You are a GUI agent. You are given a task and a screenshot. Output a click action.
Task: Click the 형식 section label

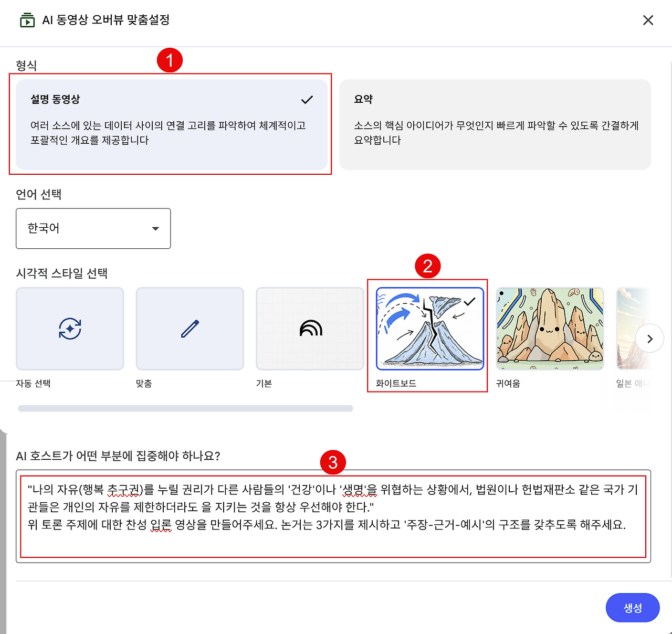pyautogui.click(x=26, y=66)
